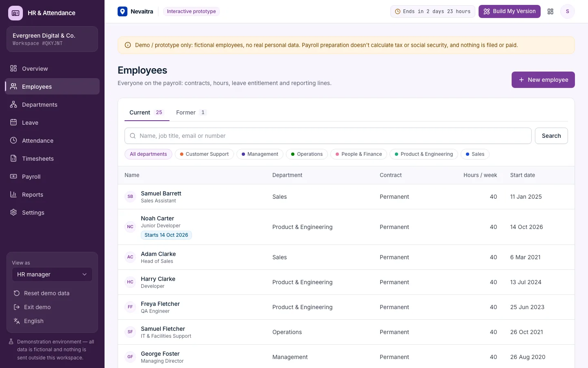
Task: Filter by Sales department chip
Action: tap(475, 154)
